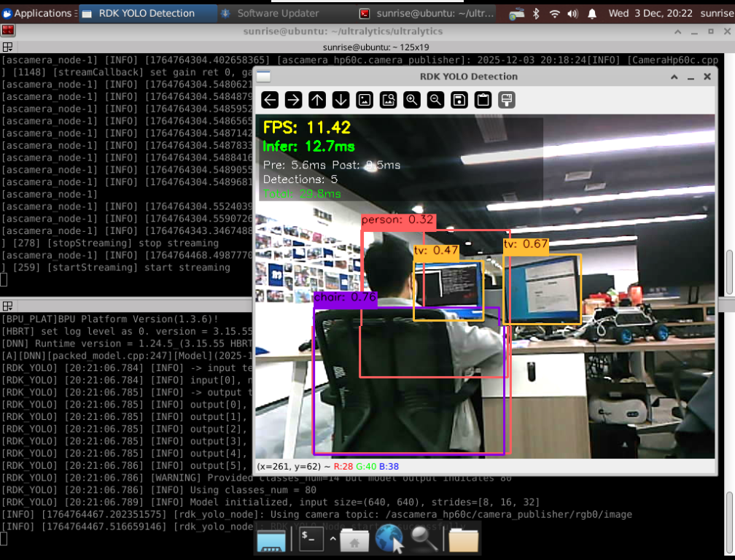Open the properties brush tool in the toolbar
The height and width of the screenshot is (560, 735).
point(507,100)
